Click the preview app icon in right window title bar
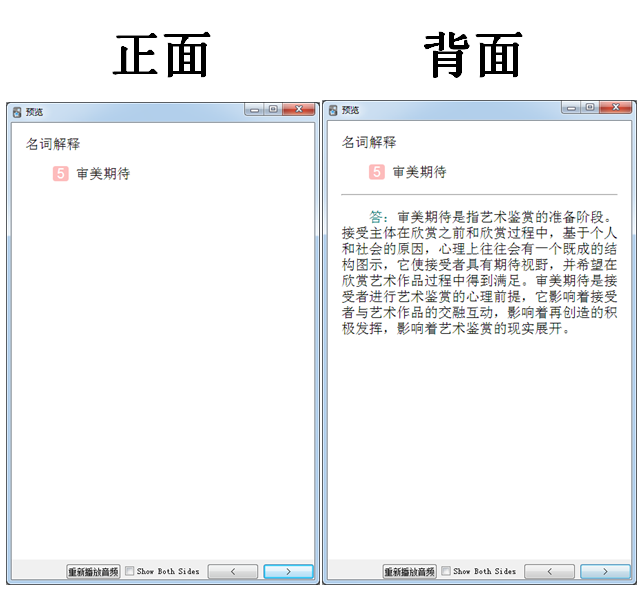Viewport: 643px width, 590px height. [x=333, y=110]
